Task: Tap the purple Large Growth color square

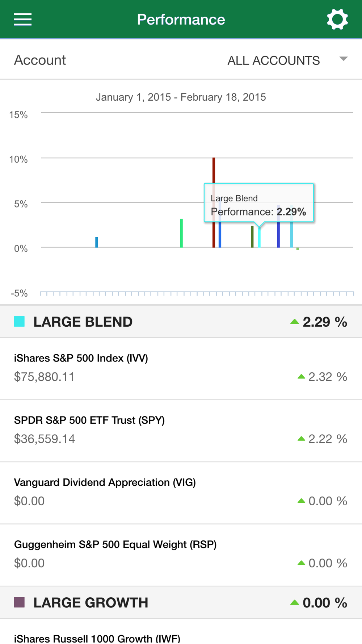Action: click(x=19, y=602)
